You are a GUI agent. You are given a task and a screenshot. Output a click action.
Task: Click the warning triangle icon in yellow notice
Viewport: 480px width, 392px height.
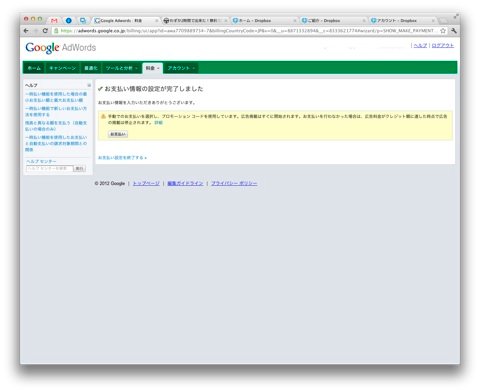(103, 116)
